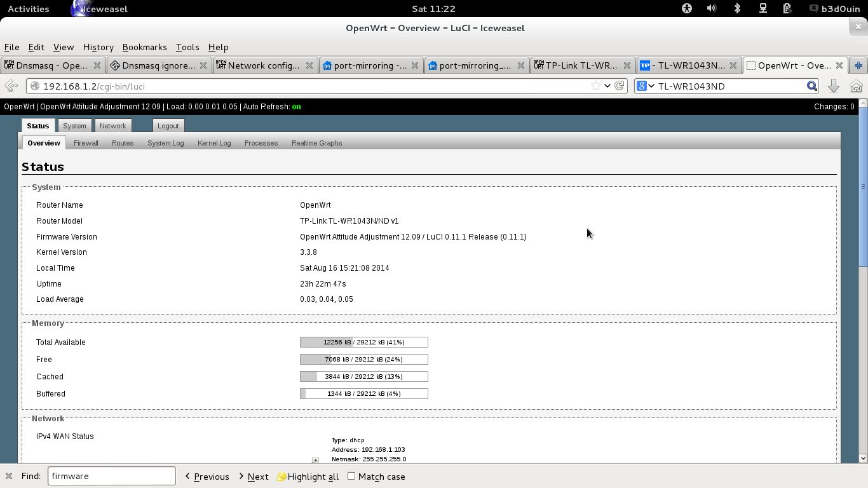The height and width of the screenshot is (488, 868).
Task: Open the System Log subtab
Action: [166, 143]
